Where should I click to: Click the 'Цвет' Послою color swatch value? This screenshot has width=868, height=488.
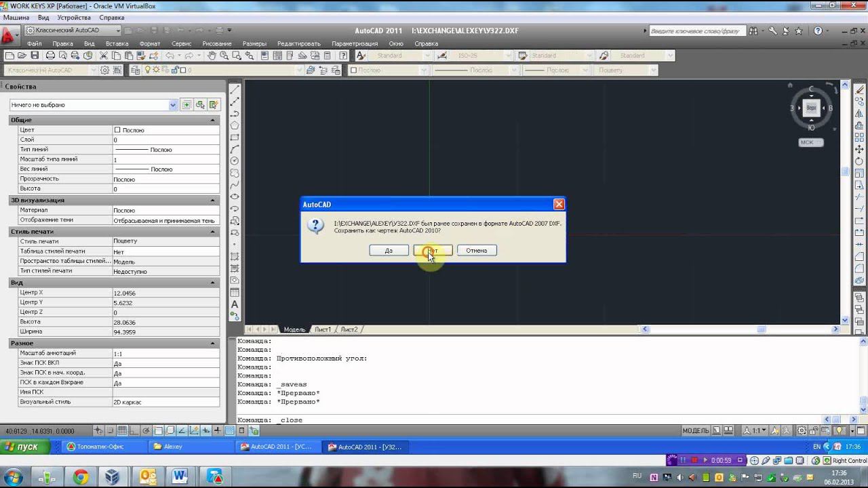point(117,129)
